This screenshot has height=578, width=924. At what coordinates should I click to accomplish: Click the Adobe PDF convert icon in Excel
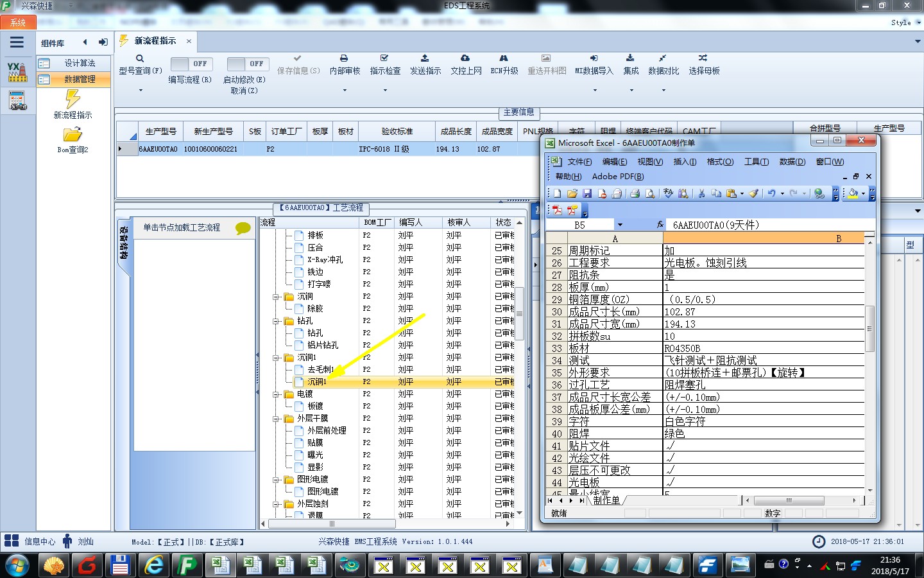tap(556, 210)
